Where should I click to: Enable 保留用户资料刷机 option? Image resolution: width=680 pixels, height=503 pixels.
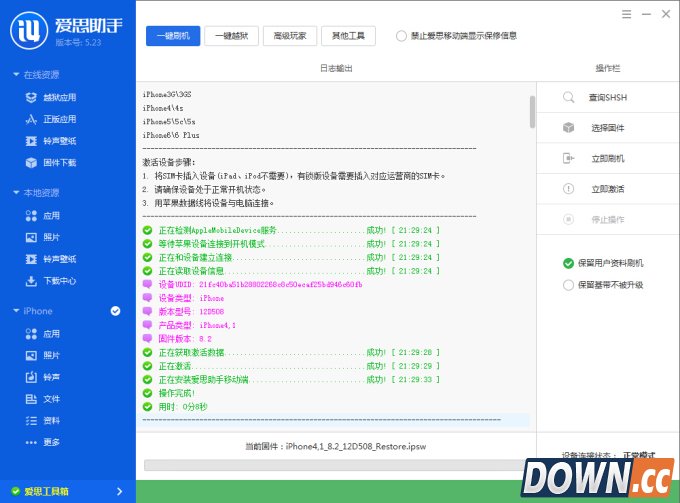[x=569, y=263]
